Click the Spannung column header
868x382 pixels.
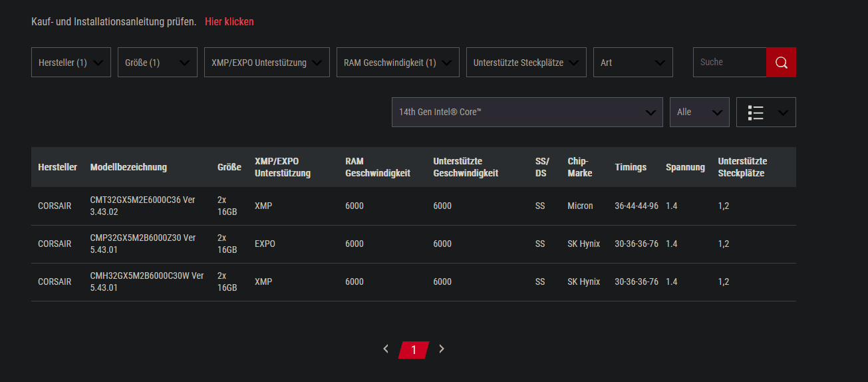(685, 167)
